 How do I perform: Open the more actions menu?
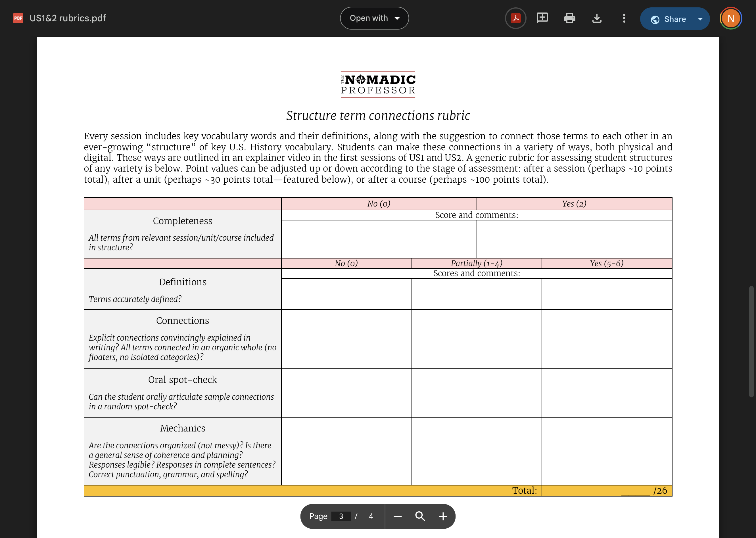624,18
